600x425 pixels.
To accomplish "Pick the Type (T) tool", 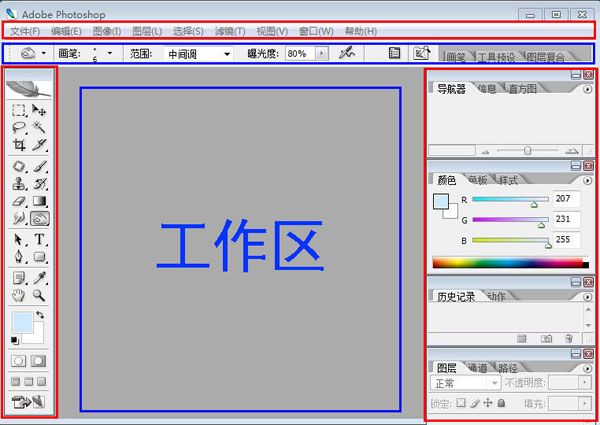I will click(40, 239).
